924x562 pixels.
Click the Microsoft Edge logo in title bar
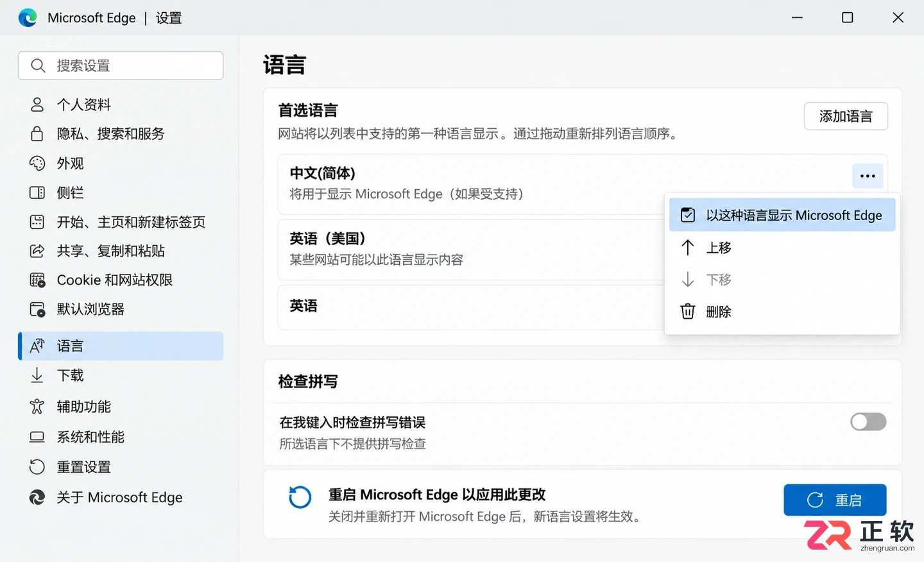pos(28,17)
